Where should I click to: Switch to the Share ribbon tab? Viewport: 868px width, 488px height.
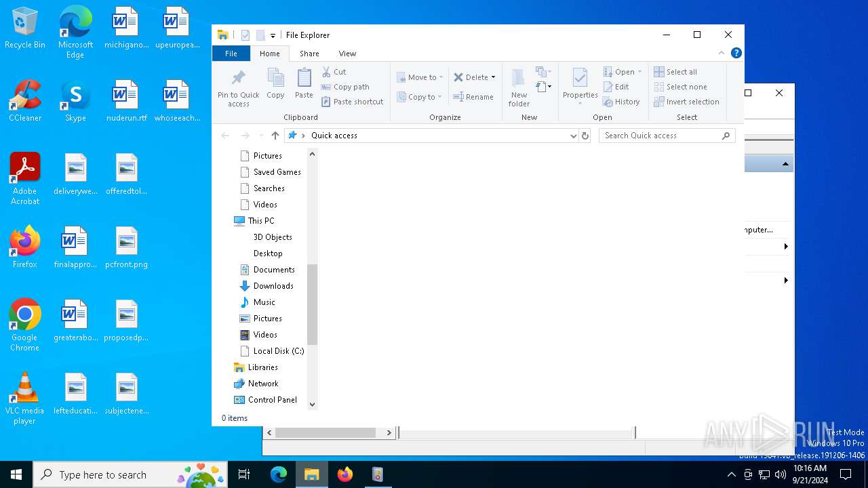click(309, 54)
